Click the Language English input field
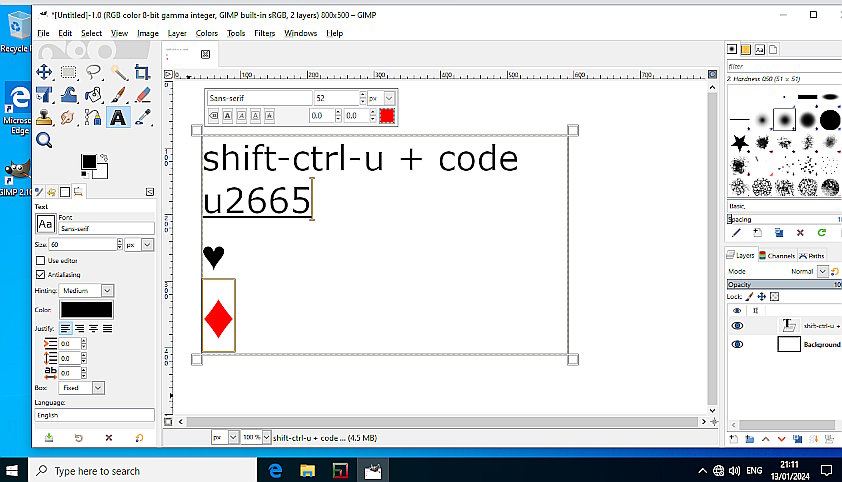This screenshot has height=482, width=842. (95, 415)
